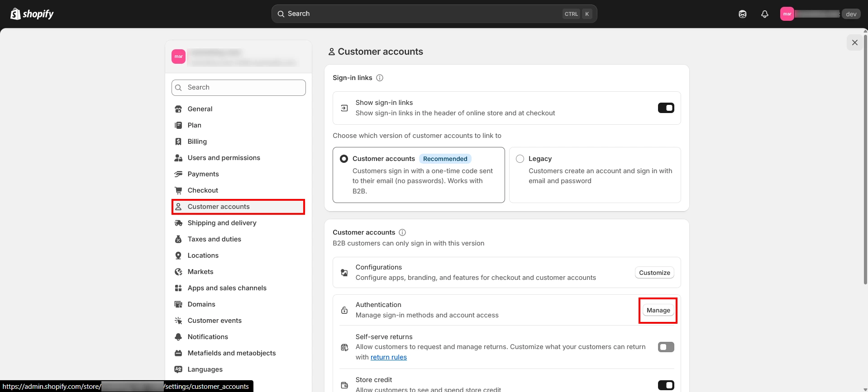Click the Metafields and metaobjects icon
Image resolution: width=868 pixels, height=392 pixels.
178,353
